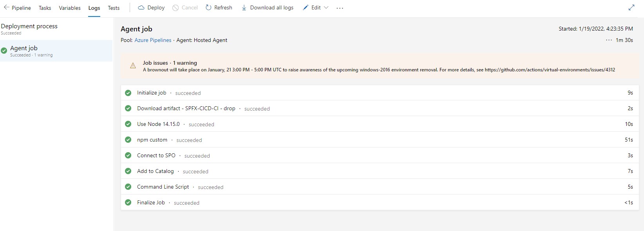Open the Add to Catalog step
This screenshot has height=231, width=644.
(156, 171)
